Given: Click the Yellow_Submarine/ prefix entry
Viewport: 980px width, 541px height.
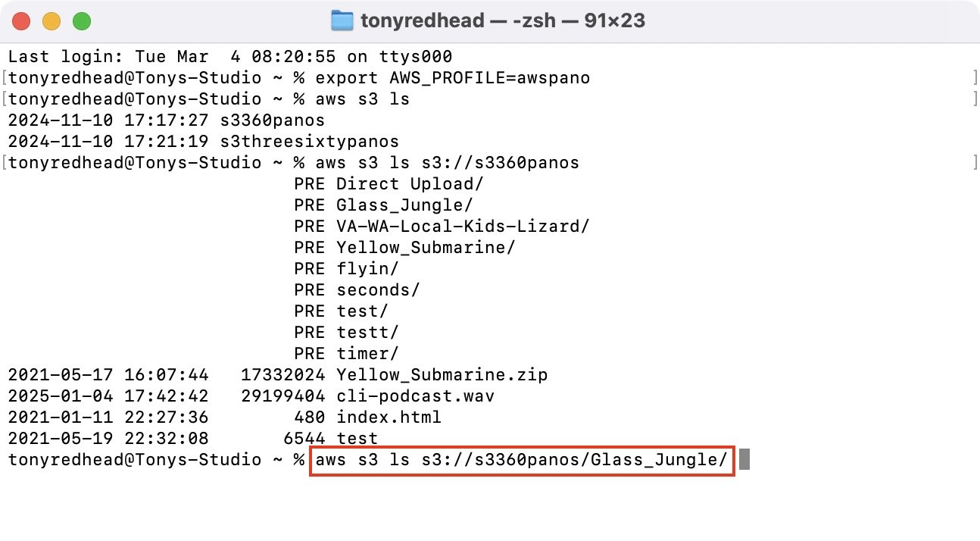Looking at the screenshot, I should [426, 247].
